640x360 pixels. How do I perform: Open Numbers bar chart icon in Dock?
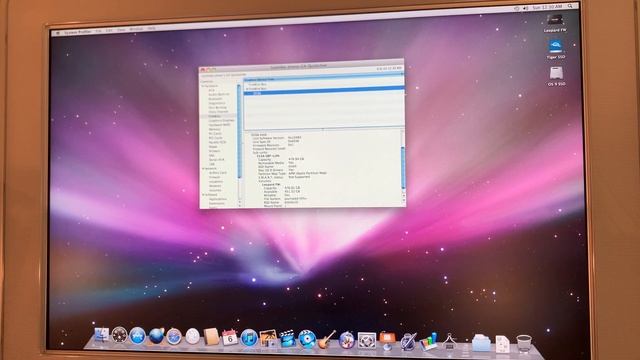pyautogui.click(x=428, y=342)
